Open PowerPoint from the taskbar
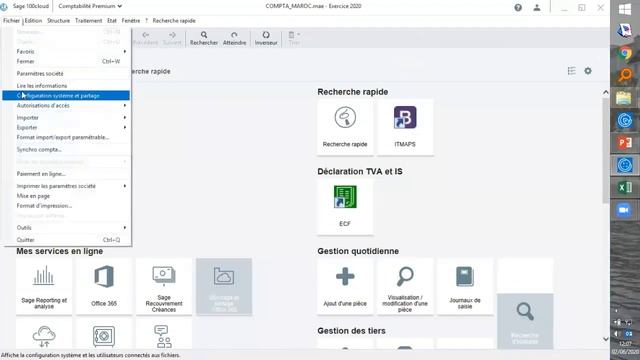This screenshot has height=360, width=640. (625, 142)
